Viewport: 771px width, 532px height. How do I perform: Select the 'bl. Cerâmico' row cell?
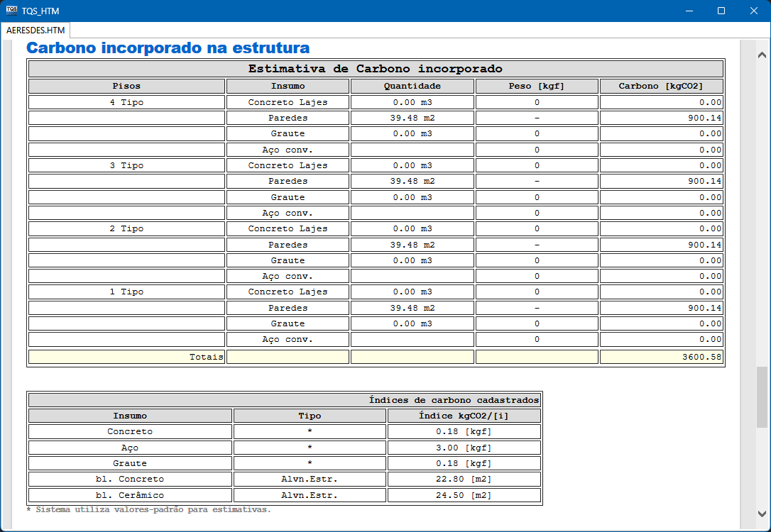click(x=130, y=495)
